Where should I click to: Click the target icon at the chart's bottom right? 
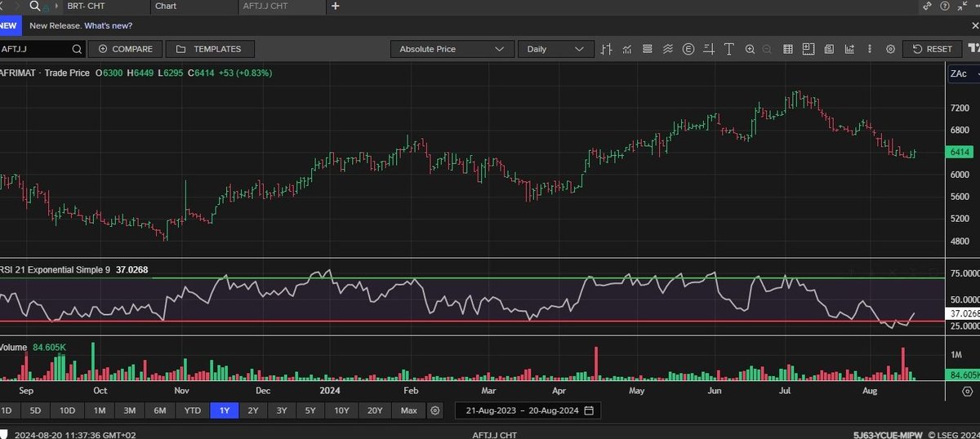[x=968, y=392]
